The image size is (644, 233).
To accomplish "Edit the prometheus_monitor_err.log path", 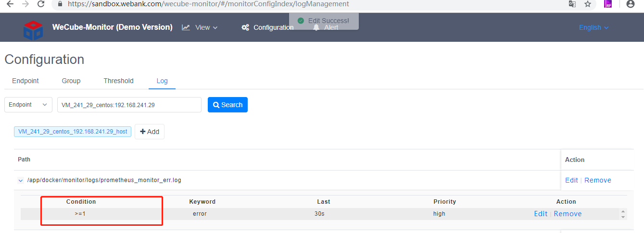I will tap(571, 180).
